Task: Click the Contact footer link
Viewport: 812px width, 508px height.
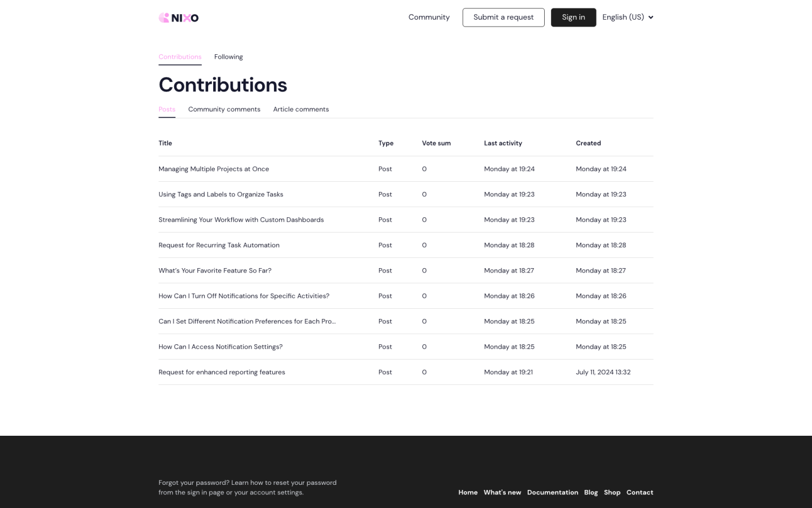Action: pyautogui.click(x=639, y=492)
